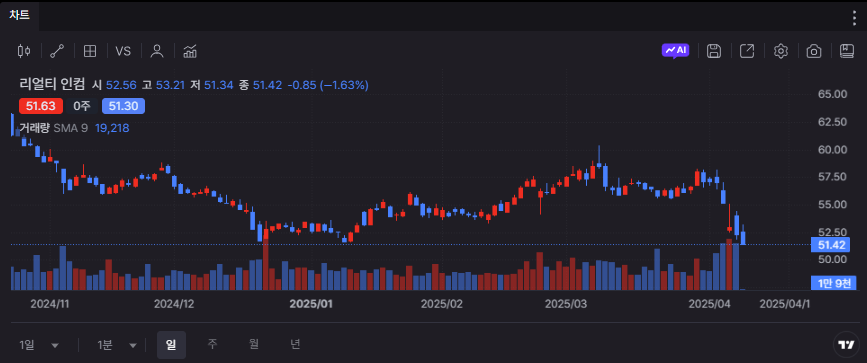The height and width of the screenshot is (363, 867).
Task: Click the 1만 9천 volume axis label
Action: coord(834,283)
